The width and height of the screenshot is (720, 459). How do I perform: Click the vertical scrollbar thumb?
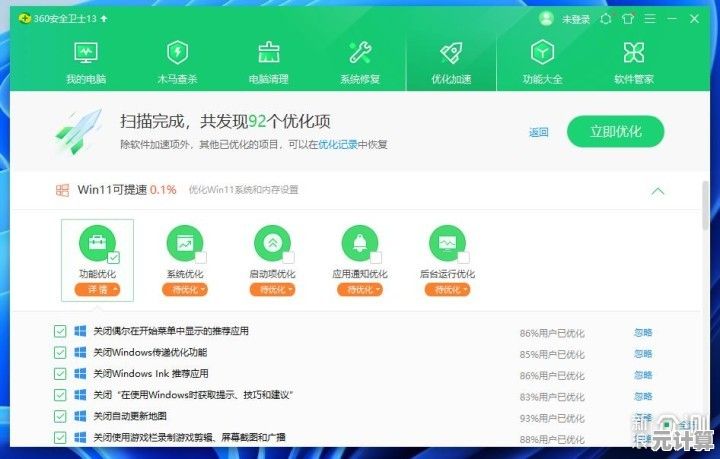[x=706, y=204]
